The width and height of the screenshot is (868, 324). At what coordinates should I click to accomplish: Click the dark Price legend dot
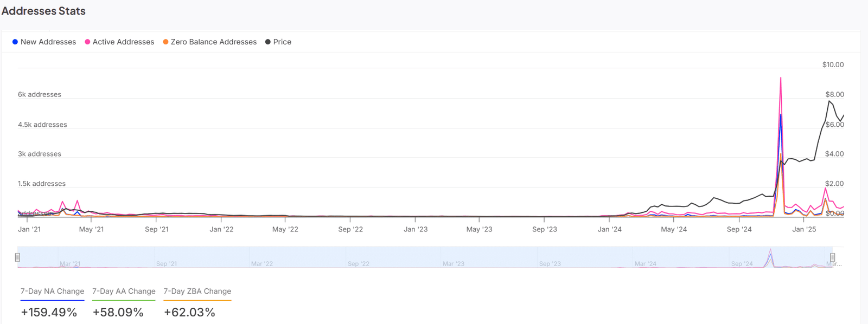[x=268, y=42]
